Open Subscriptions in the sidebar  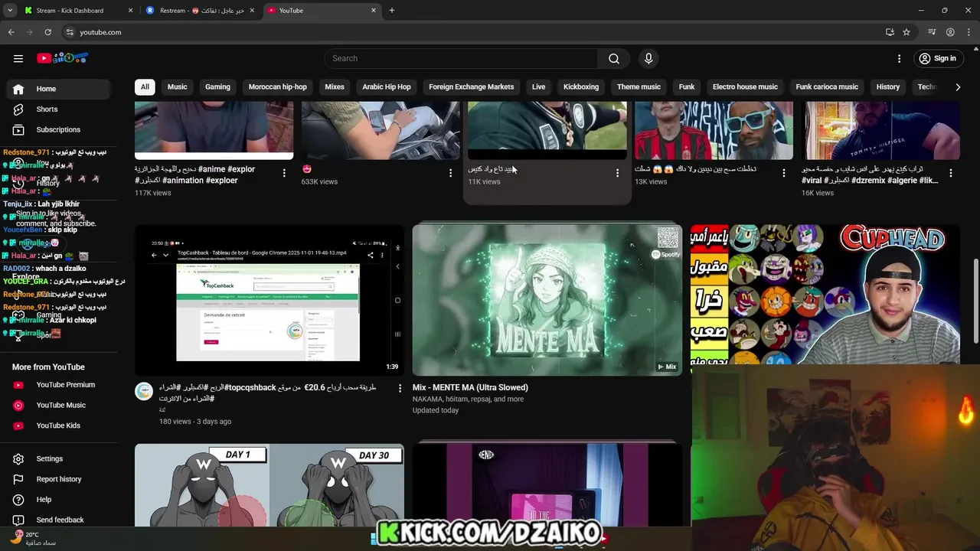(x=58, y=129)
